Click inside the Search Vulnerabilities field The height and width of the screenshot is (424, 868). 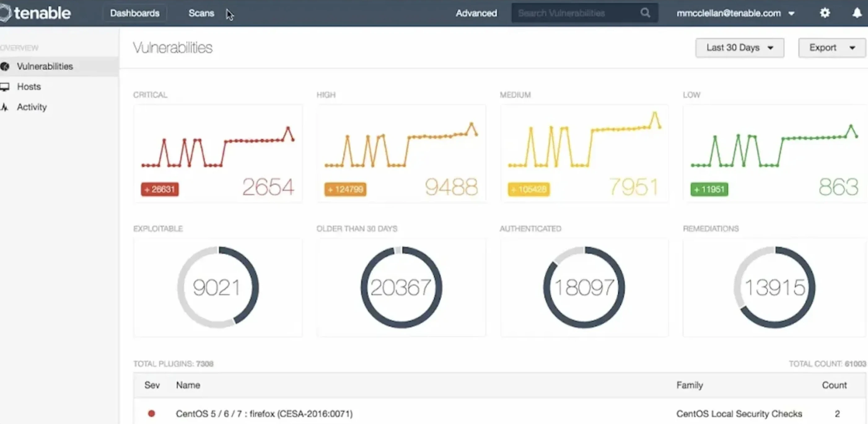pos(573,13)
